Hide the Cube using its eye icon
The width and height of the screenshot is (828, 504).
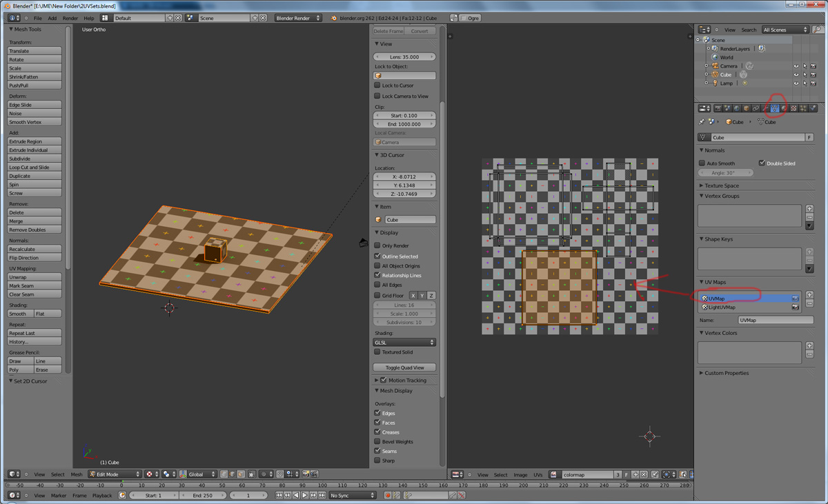click(x=796, y=74)
